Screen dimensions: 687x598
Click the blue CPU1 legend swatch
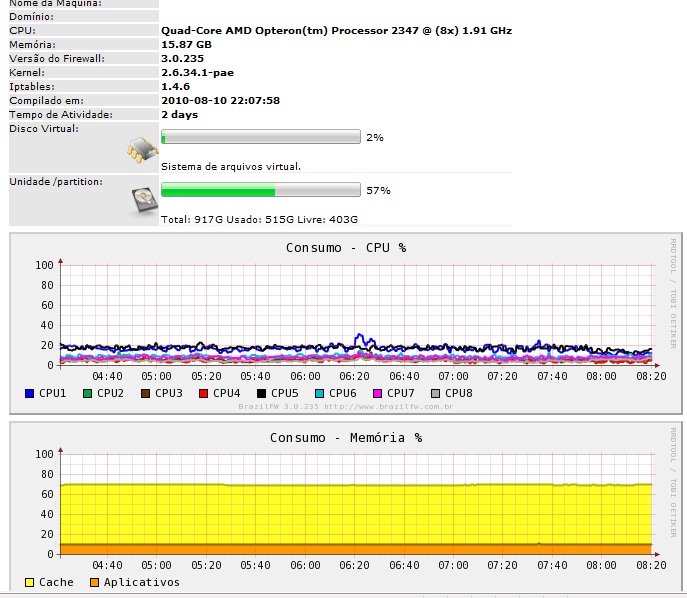click(29, 393)
